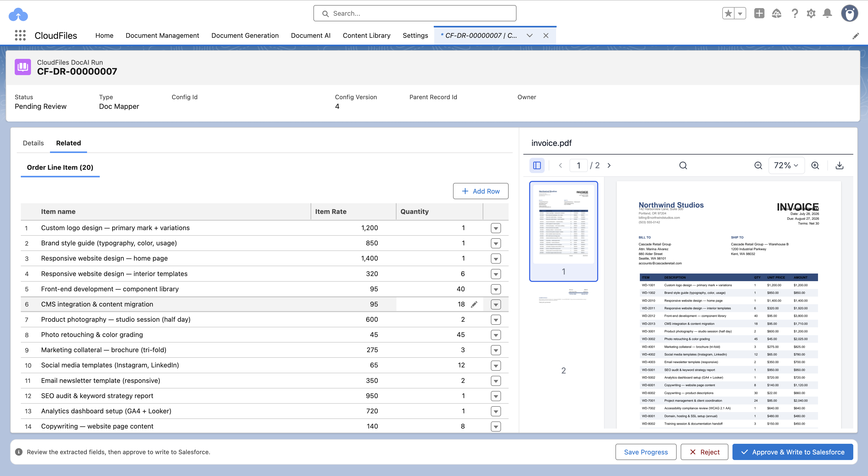Go to previous PDF page
The height and width of the screenshot is (476, 868).
pyautogui.click(x=560, y=165)
